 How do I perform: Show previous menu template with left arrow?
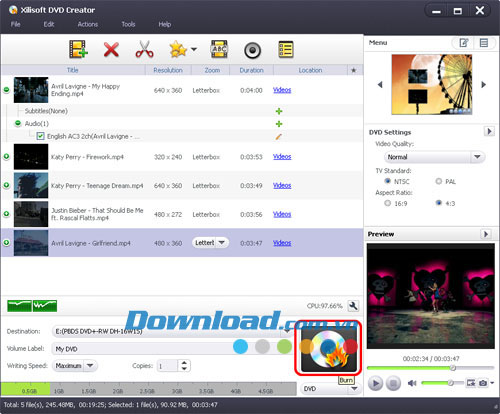coord(380,85)
